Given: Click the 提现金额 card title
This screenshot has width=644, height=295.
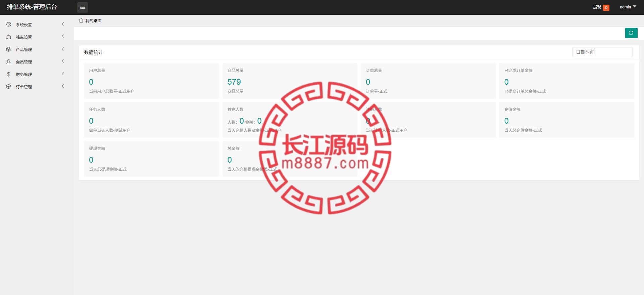Looking at the screenshot, I should pos(97,149).
